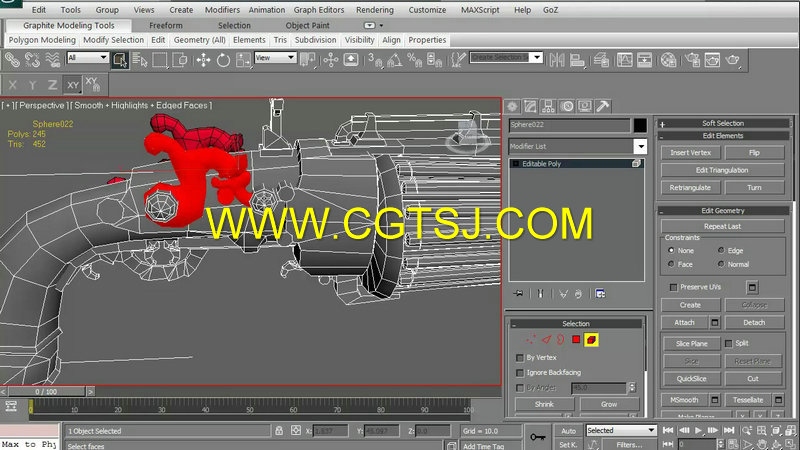Toggle the Percent Snap icon

(414, 60)
